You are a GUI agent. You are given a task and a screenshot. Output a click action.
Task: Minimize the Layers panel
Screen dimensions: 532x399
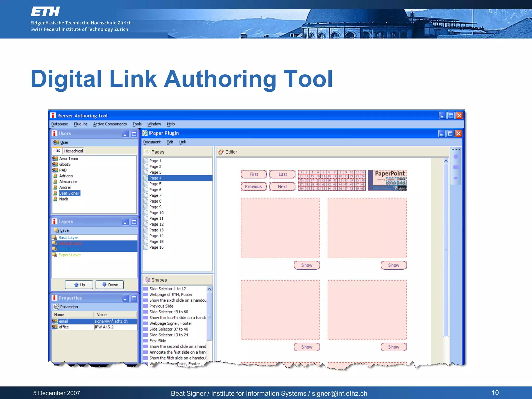(125, 222)
